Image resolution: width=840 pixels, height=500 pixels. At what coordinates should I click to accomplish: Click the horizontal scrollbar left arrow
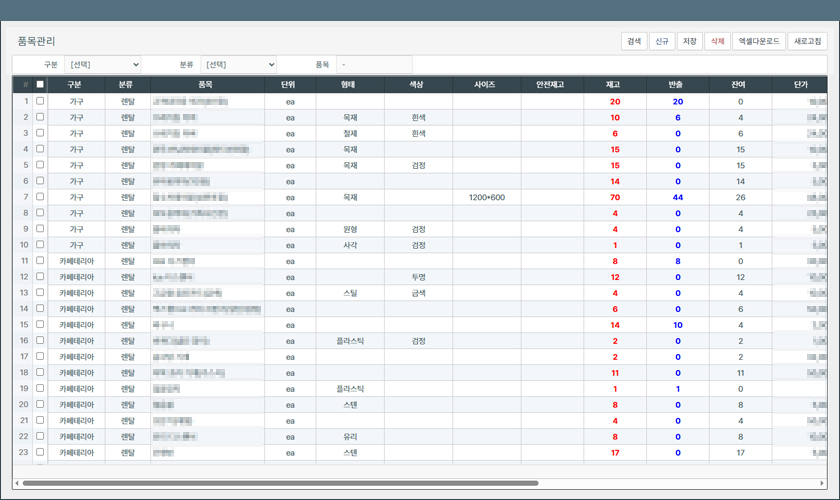(17, 483)
